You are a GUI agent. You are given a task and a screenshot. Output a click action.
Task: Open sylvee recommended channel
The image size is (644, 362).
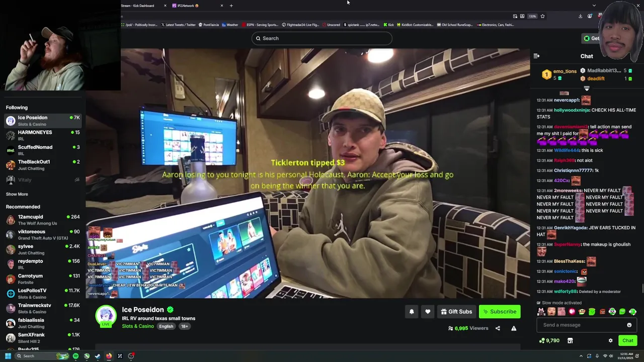[x=43, y=249]
